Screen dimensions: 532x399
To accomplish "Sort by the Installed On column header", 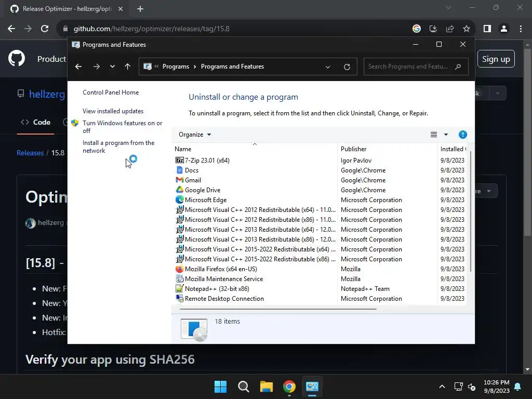I will tap(453, 149).
